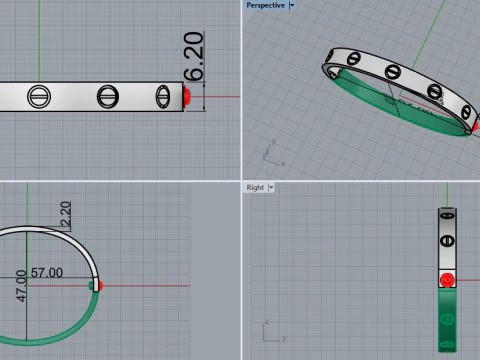
Task: Select the red gem beside the 6.20 dimension
Action: (x=187, y=97)
